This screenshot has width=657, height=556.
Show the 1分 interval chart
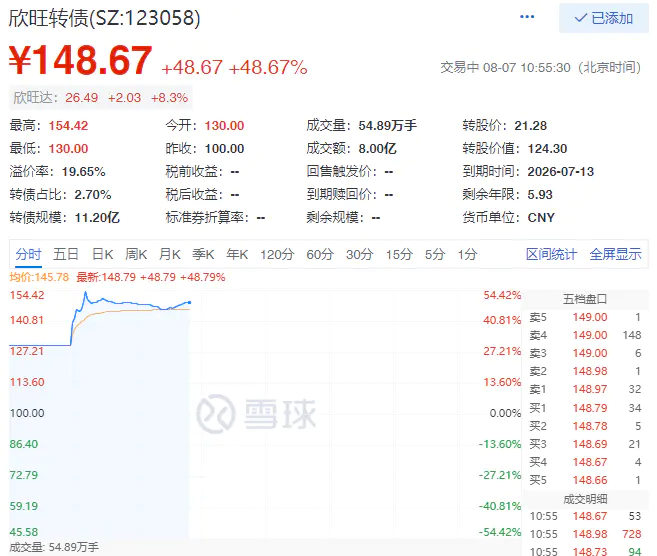pyautogui.click(x=468, y=254)
